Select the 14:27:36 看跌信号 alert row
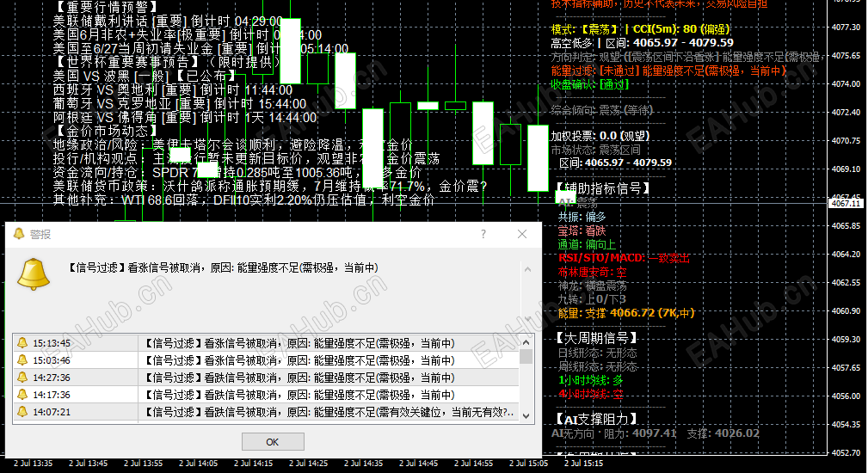 267,378
